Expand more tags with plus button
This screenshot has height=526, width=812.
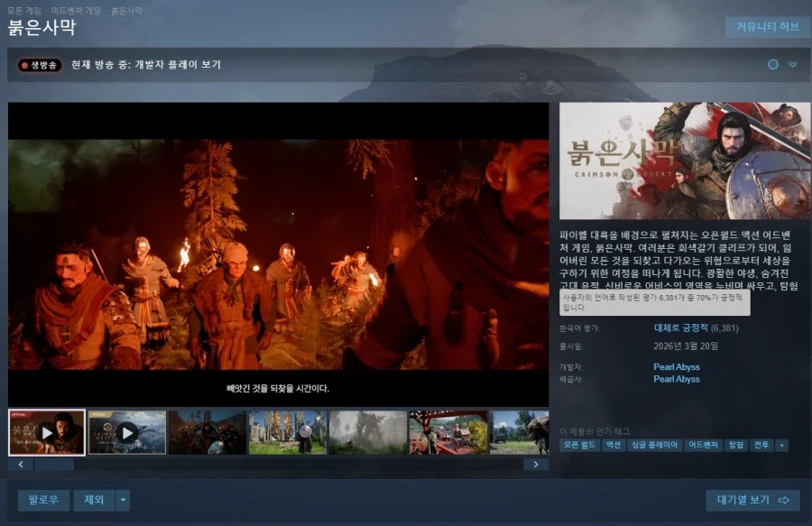coord(781,445)
